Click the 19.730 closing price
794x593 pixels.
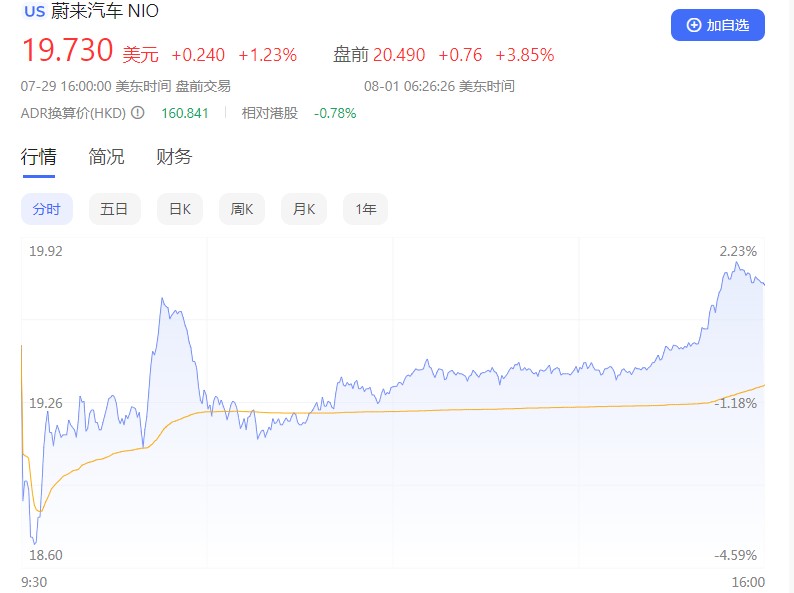66,54
